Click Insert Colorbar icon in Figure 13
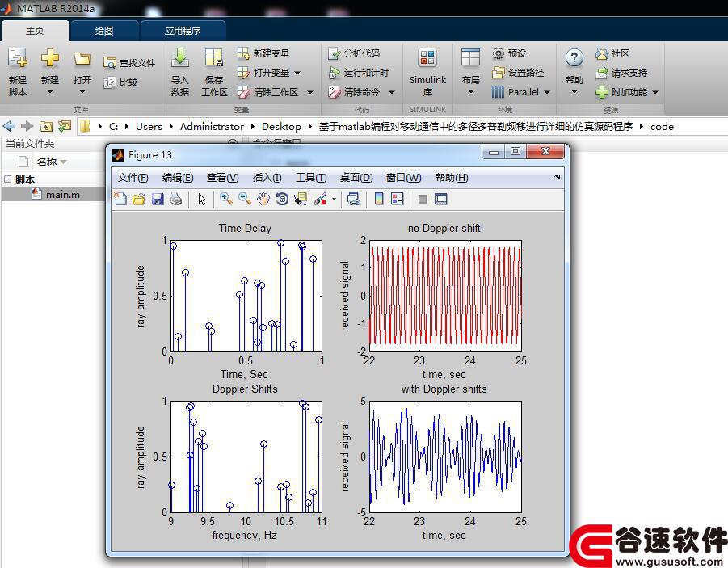 (x=379, y=200)
